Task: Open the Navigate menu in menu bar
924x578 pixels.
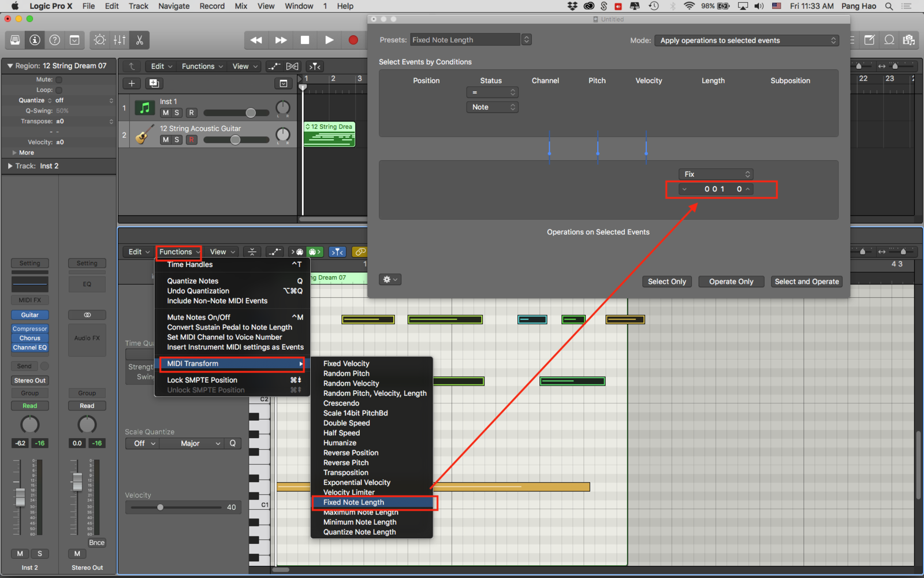Action: [x=174, y=6]
